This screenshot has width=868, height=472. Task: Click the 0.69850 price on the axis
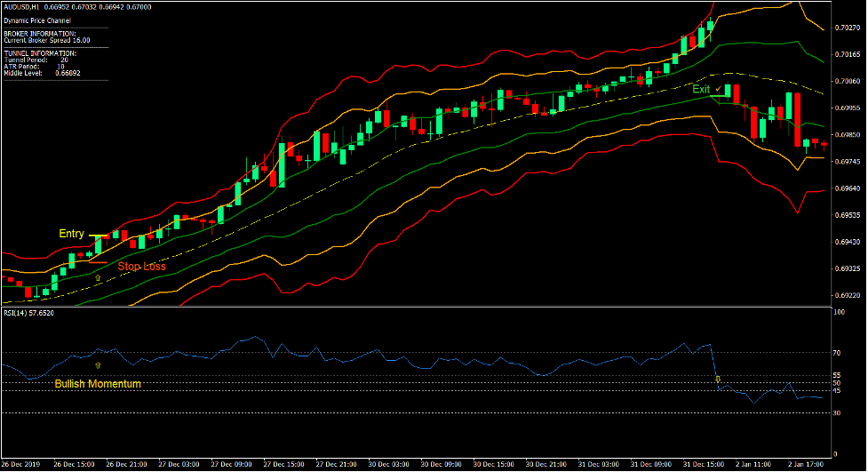(848, 135)
